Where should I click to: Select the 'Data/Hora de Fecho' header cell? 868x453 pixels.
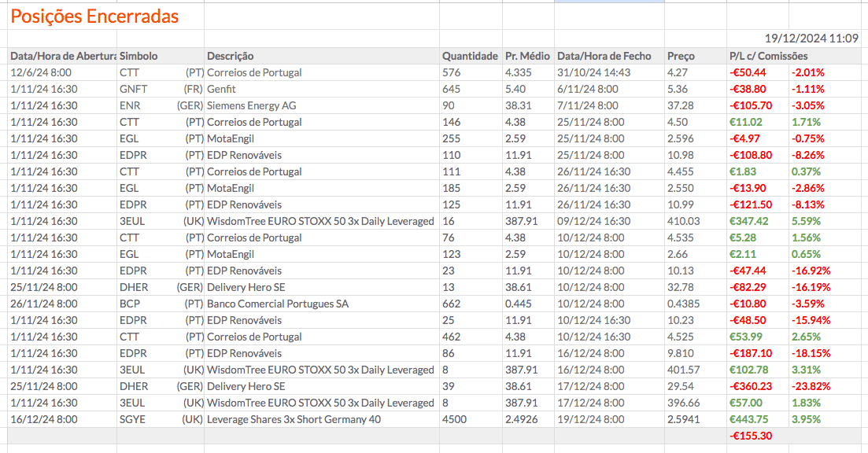[x=604, y=56]
